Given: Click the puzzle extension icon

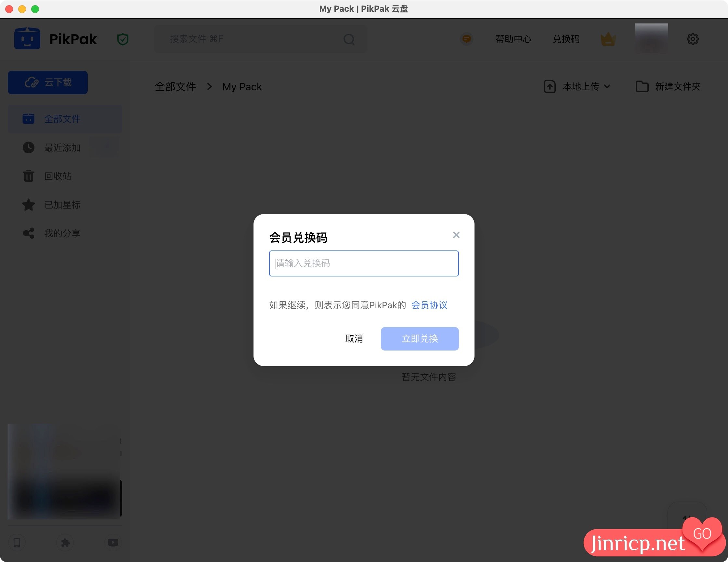Looking at the screenshot, I should 65,543.
